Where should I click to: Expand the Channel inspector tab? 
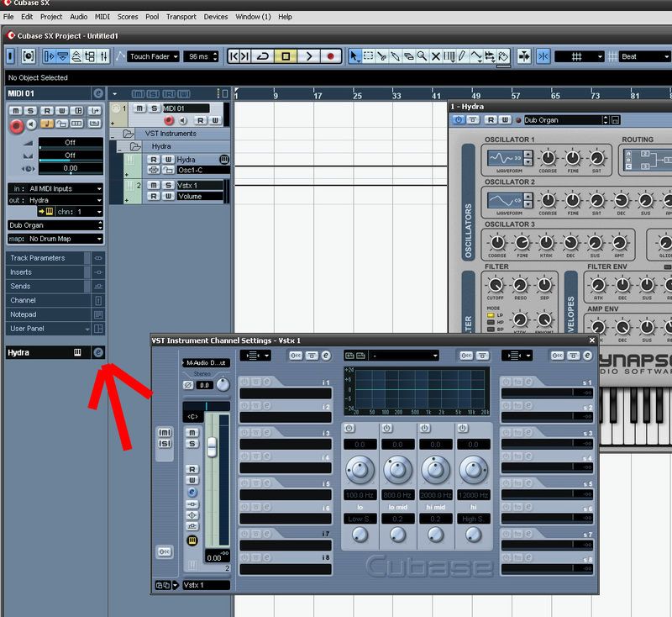click(49, 301)
